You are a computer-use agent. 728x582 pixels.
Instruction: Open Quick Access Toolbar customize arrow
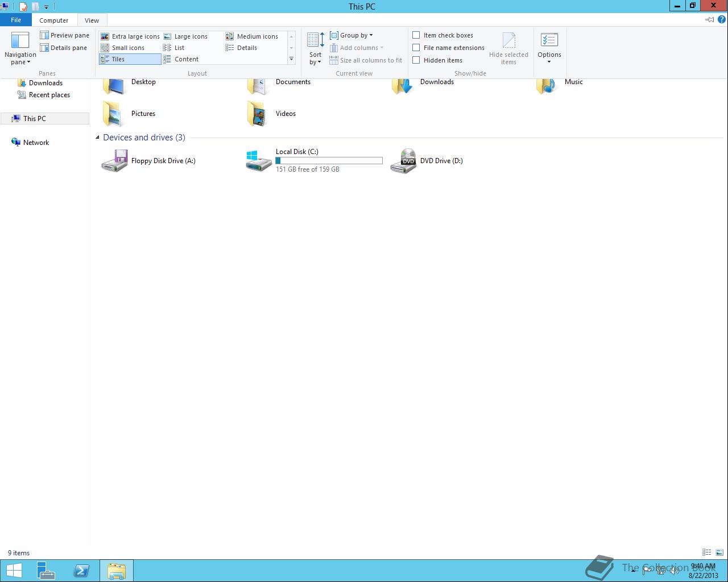coord(46,7)
